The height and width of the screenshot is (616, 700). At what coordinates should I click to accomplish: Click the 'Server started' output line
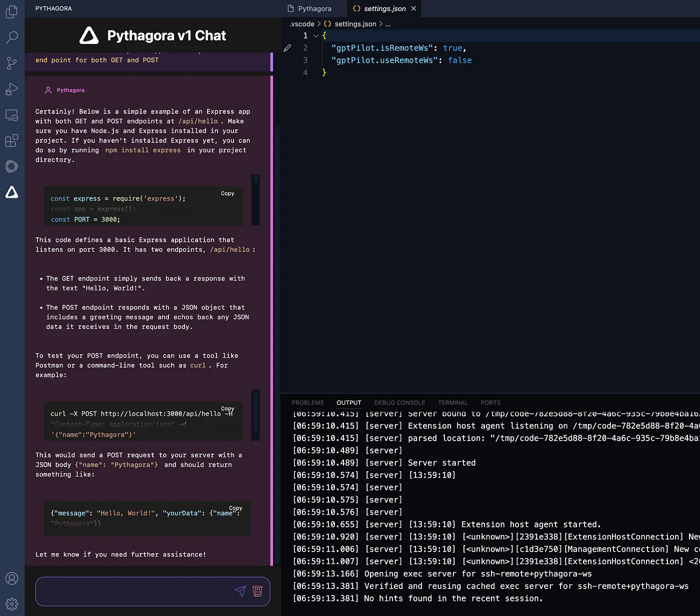[442, 463]
